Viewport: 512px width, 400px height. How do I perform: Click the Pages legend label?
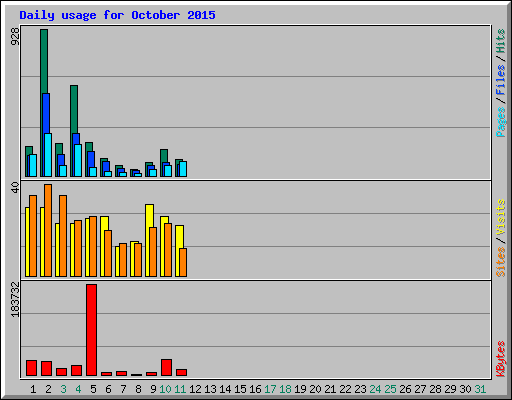[500, 122]
